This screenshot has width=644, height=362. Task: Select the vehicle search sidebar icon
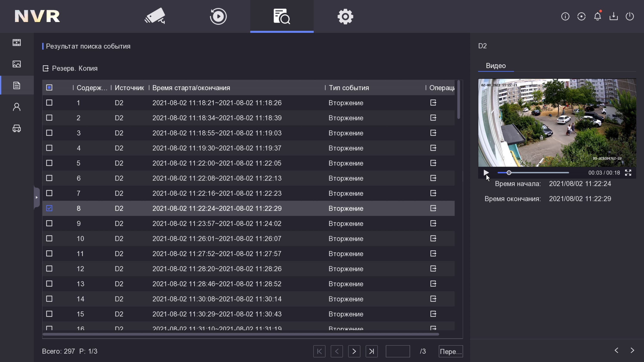click(17, 128)
